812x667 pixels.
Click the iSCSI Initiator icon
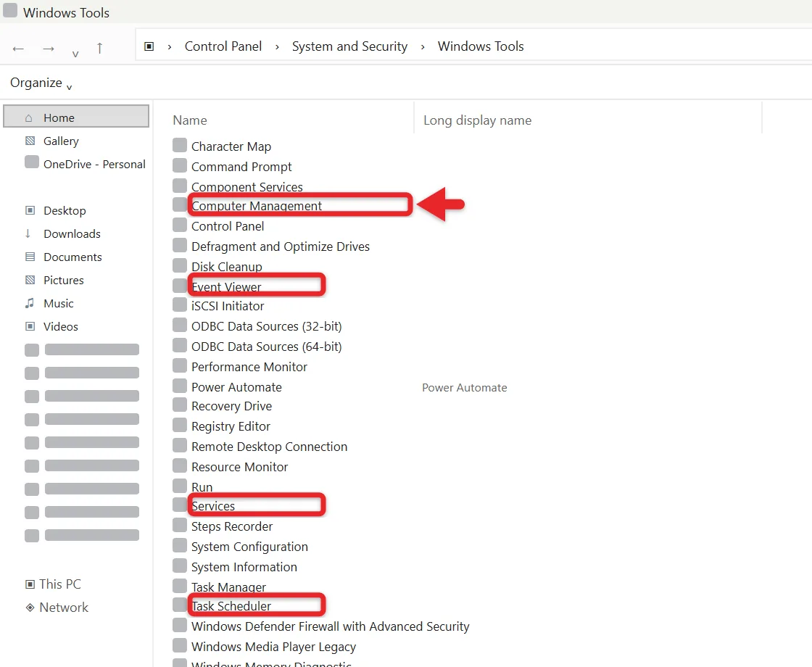(180, 304)
